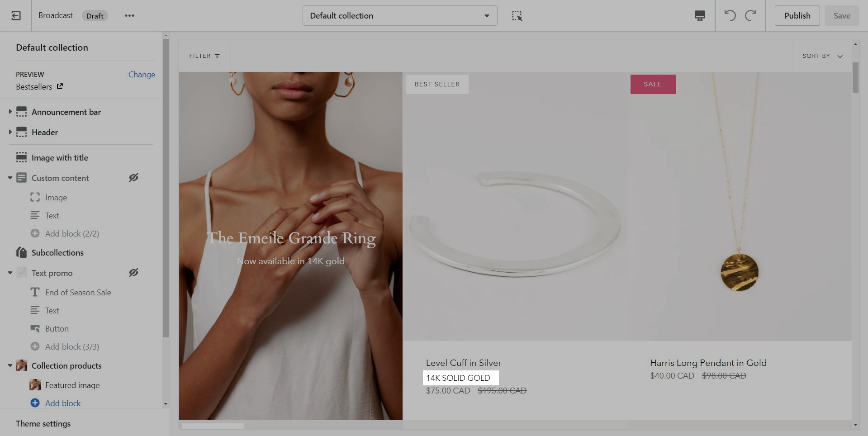Viewport: 868px width, 436px height.
Task: Click the Subcollections section icon
Action: tap(21, 252)
